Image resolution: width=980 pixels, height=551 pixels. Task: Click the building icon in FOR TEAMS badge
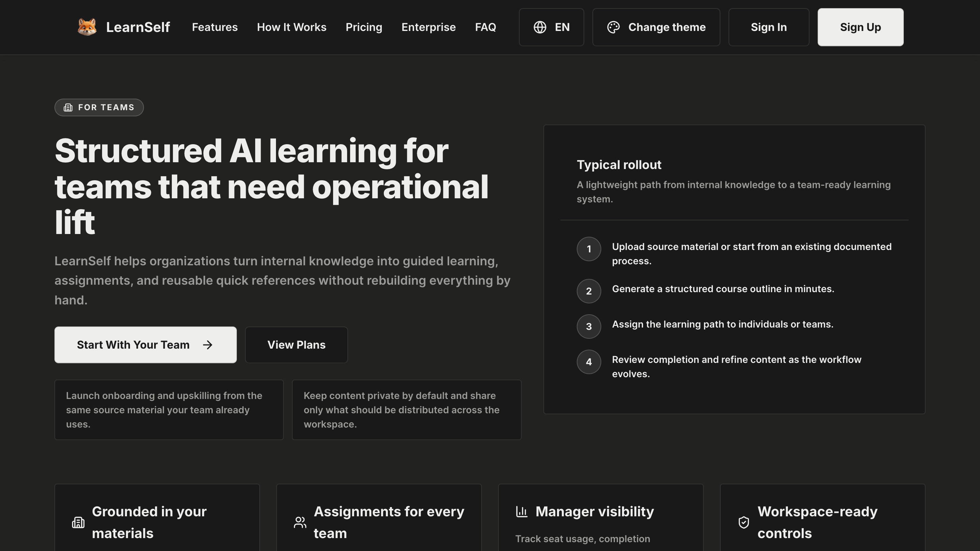[x=68, y=107]
